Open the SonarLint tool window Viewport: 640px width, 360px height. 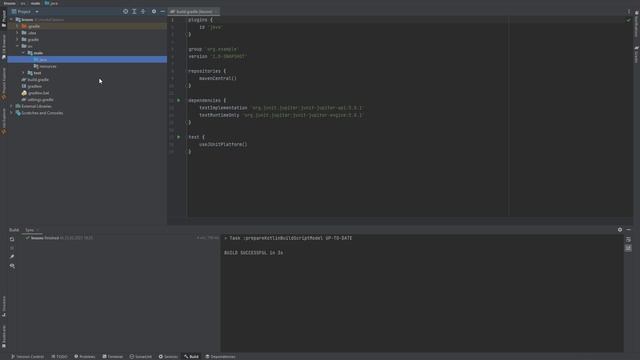(x=140, y=357)
